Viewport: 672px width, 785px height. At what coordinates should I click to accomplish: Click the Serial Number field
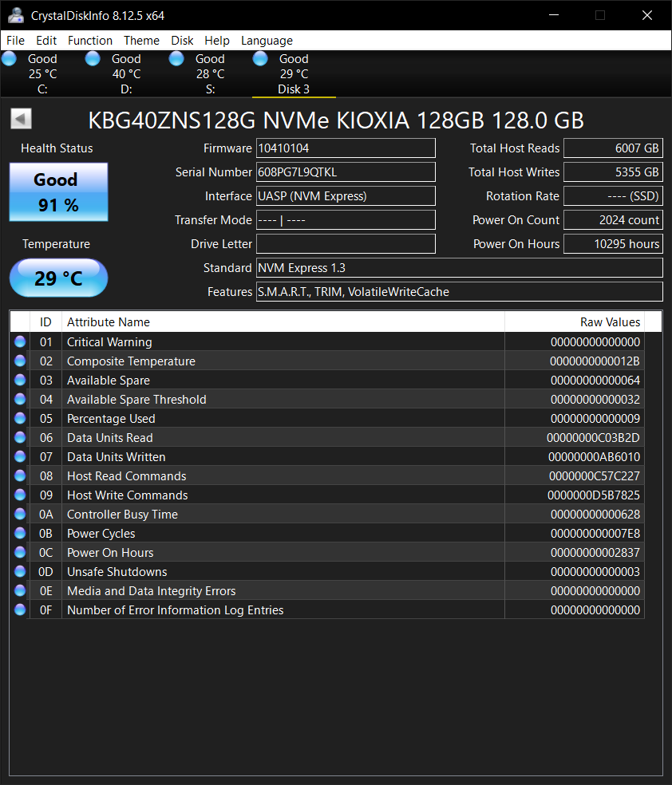(x=346, y=172)
